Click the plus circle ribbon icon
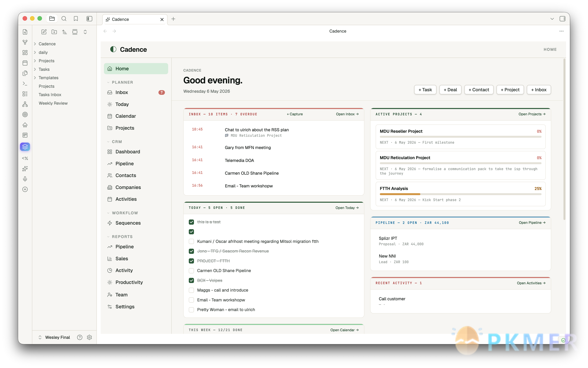Image resolution: width=588 pixels, height=368 pixels. point(25,189)
